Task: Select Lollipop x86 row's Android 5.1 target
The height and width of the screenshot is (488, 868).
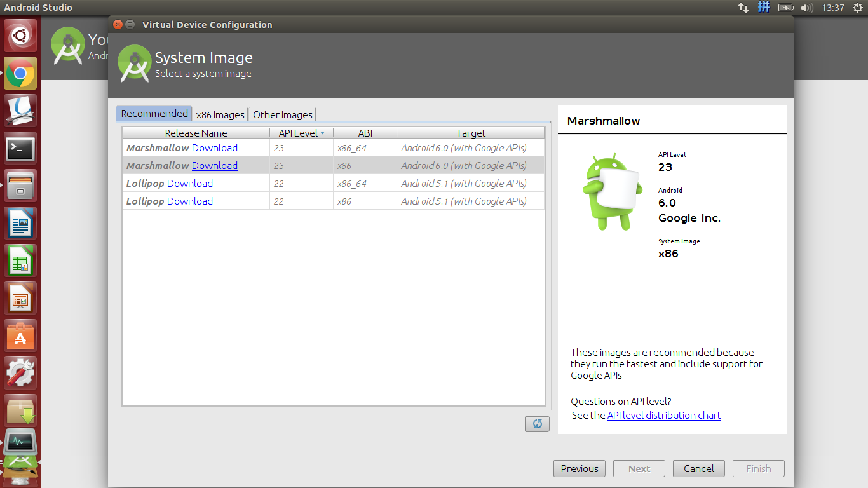Action: 471,201
